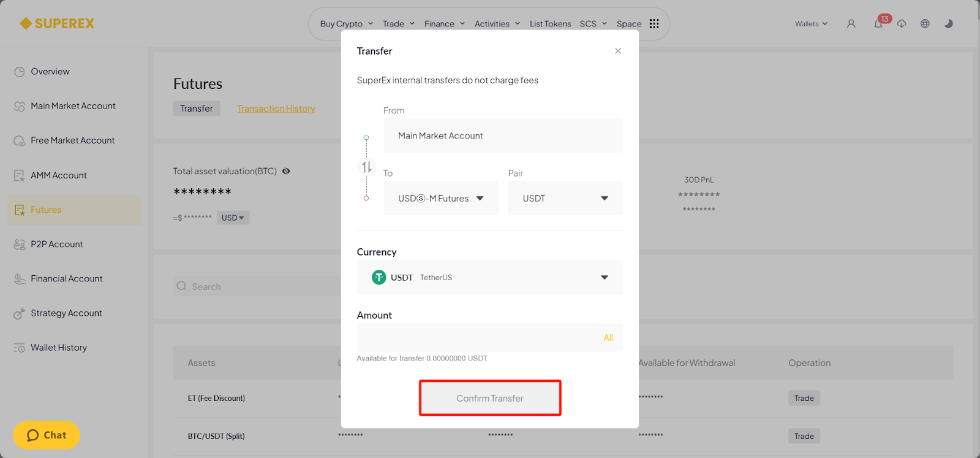The height and width of the screenshot is (458, 980).
Task: Click the Confirm Transfer button
Action: [490, 398]
